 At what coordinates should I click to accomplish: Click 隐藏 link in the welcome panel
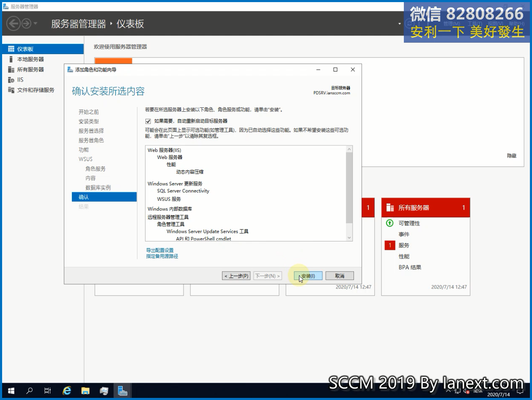[x=512, y=156]
